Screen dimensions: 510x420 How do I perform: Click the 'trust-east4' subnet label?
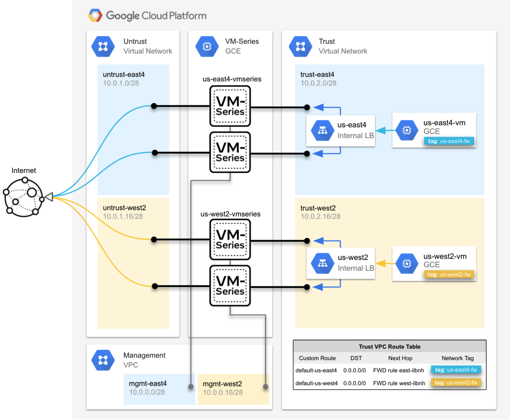[x=317, y=74]
